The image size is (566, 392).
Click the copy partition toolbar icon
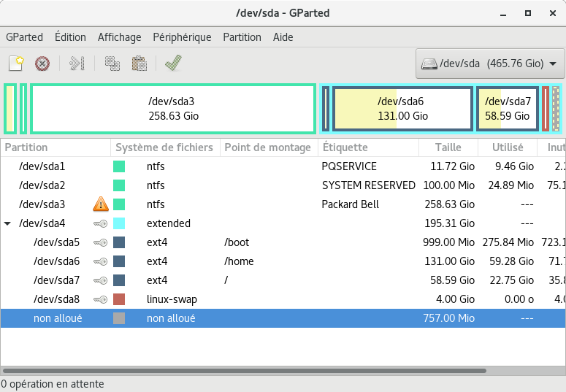click(x=112, y=64)
